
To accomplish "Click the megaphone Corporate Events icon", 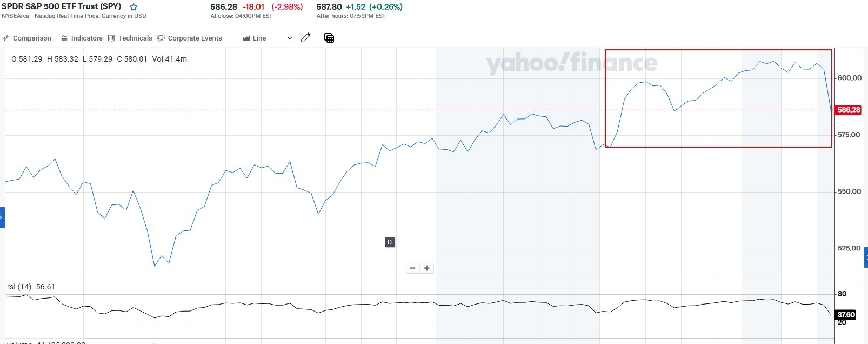I will pos(161,38).
